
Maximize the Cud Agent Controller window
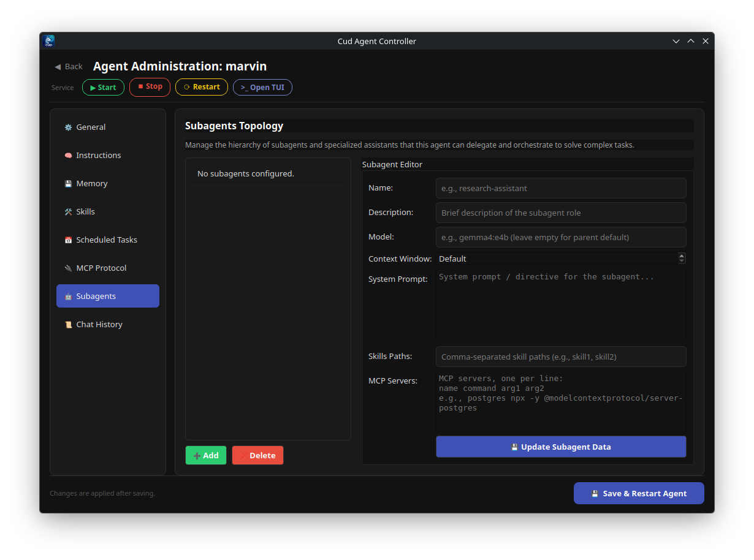point(691,41)
